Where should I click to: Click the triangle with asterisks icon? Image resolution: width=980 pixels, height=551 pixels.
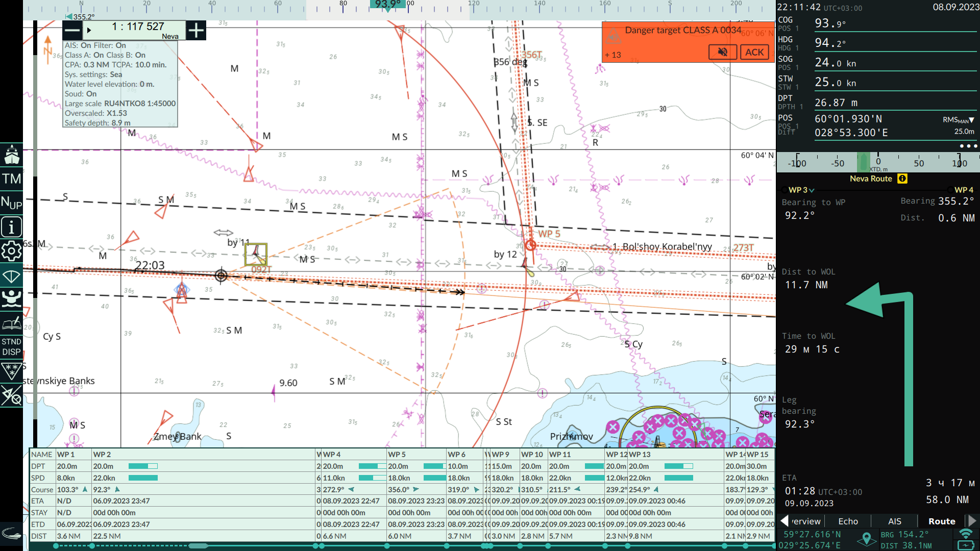[11, 371]
